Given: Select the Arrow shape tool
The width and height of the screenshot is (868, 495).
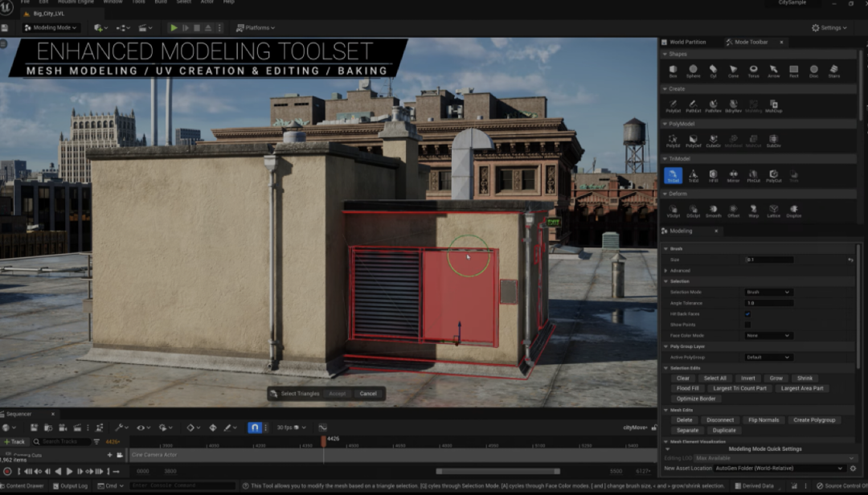Looking at the screenshot, I should coord(773,72).
